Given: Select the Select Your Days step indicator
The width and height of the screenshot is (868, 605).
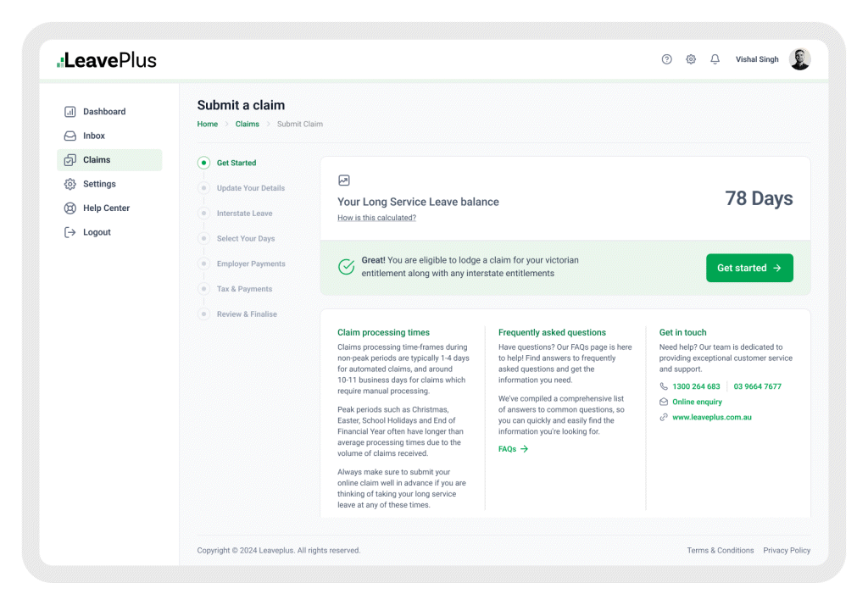Looking at the screenshot, I should 203,239.
